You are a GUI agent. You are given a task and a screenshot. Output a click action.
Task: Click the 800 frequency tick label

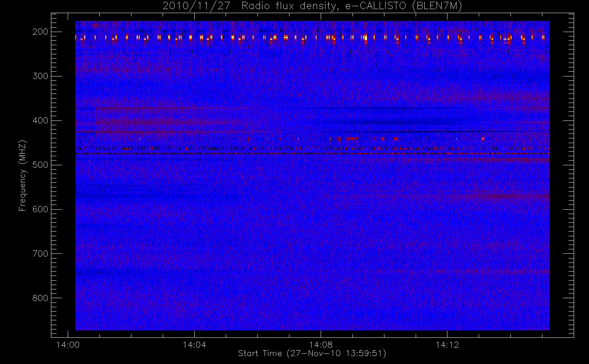pyautogui.click(x=40, y=298)
